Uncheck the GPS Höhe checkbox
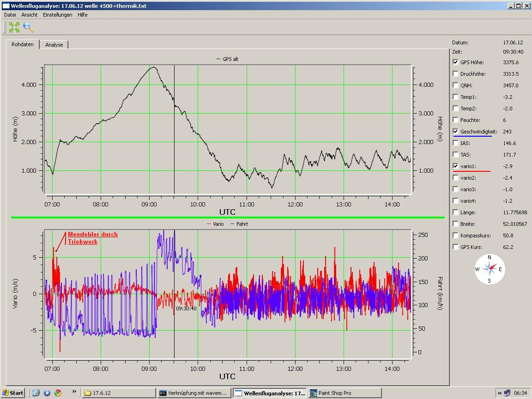The height and width of the screenshot is (399, 532). (x=456, y=62)
